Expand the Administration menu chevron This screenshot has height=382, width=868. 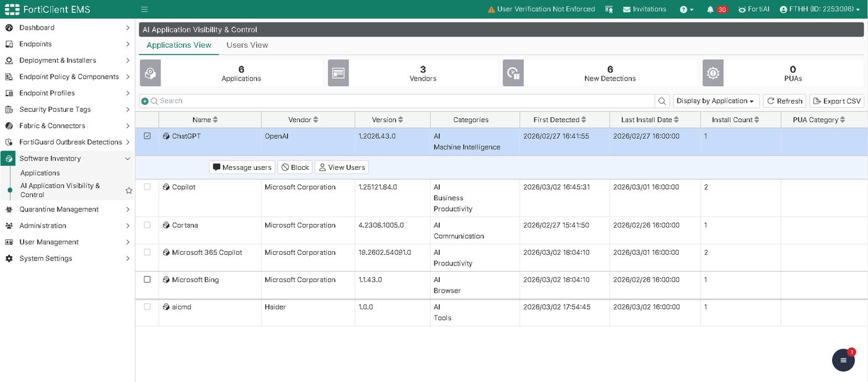[128, 226]
